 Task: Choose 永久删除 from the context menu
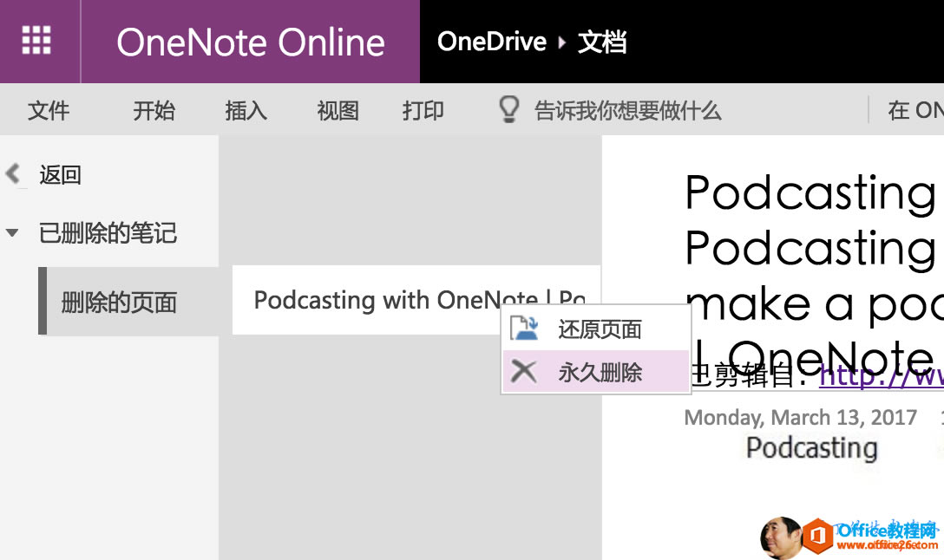click(600, 371)
